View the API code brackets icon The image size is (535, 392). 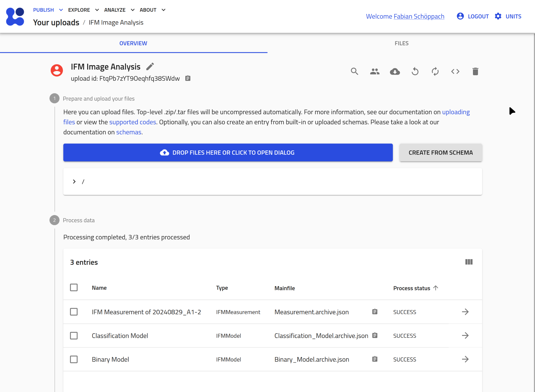click(x=455, y=72)
